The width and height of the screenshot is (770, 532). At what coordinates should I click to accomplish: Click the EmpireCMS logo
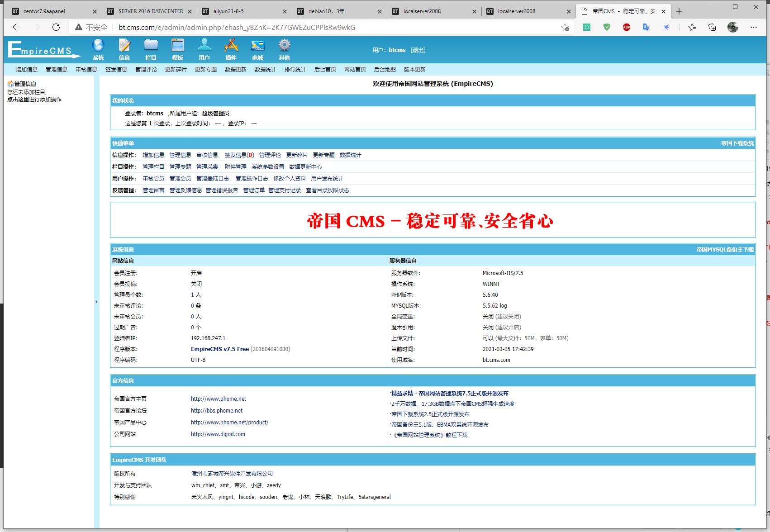pos(44,49)
